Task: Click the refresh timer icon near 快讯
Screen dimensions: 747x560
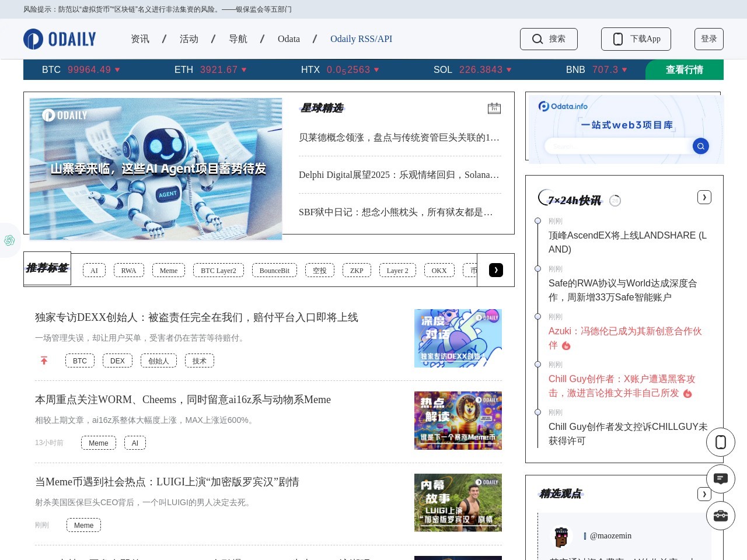Action: pos(615,201)
